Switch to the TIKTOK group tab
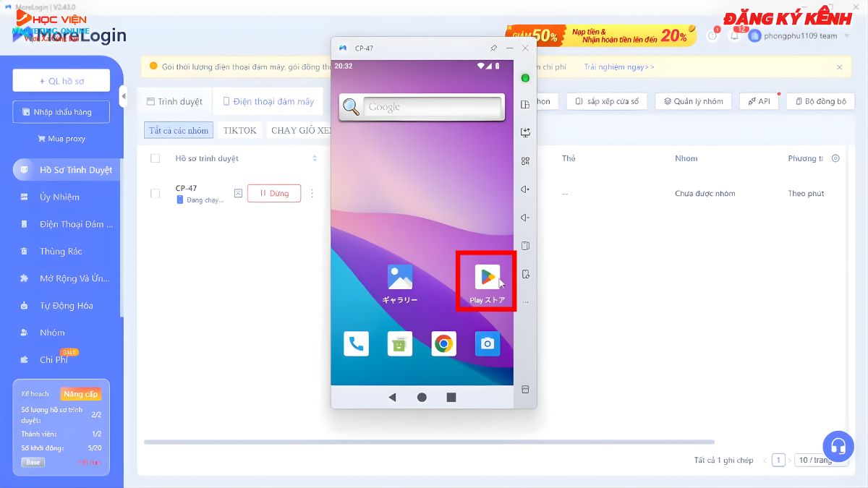 pyautogui.click(x=239, y=130)
